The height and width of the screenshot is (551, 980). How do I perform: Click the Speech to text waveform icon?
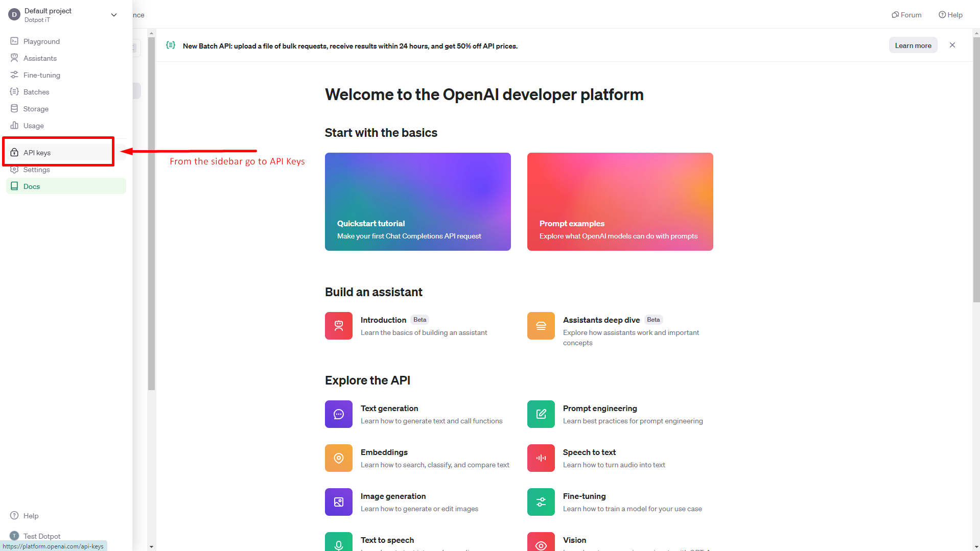click(x=541, y=458)
